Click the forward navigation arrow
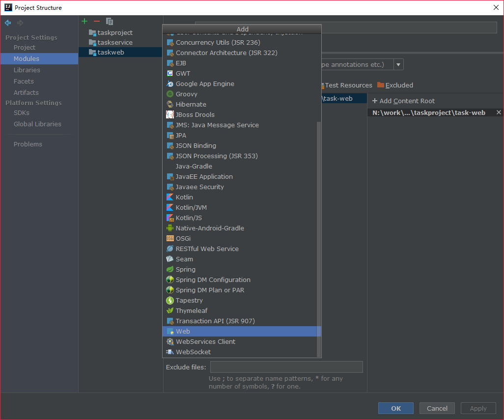504x420 pixels. point(20,23)
